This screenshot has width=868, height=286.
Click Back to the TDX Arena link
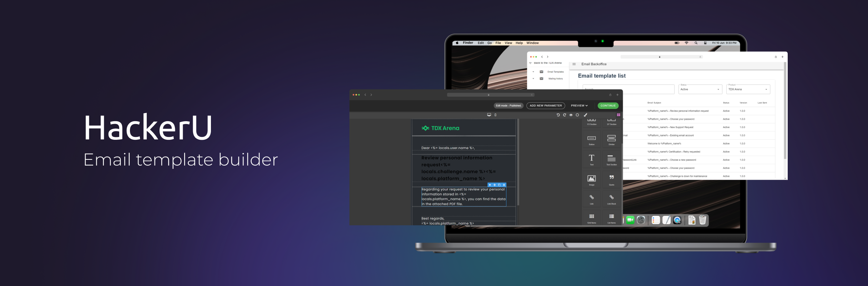545,63
